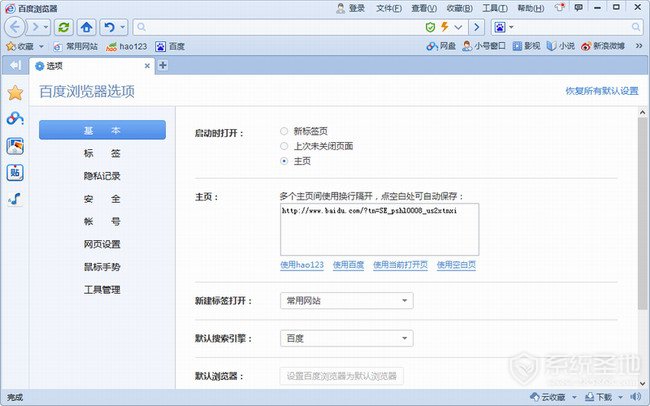Expand more bookmark tools chevron
This screenshot has height=406, width=650.
[639, 46]
